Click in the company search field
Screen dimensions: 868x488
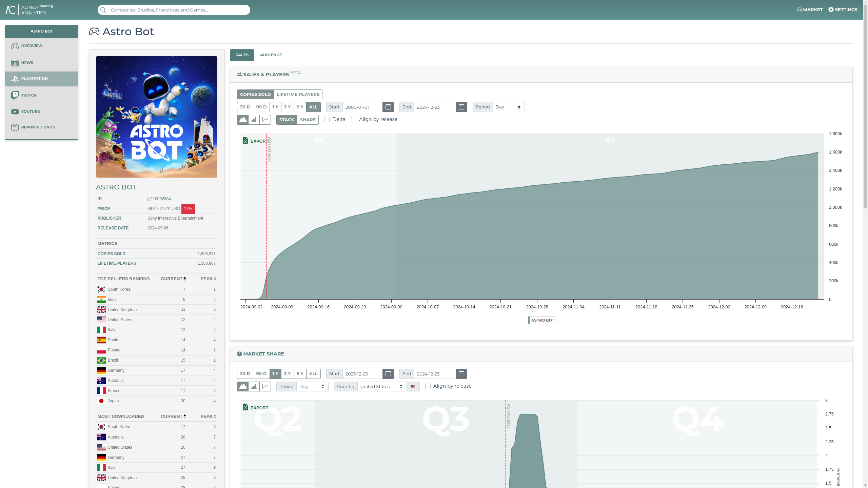[x=174, y=10]
